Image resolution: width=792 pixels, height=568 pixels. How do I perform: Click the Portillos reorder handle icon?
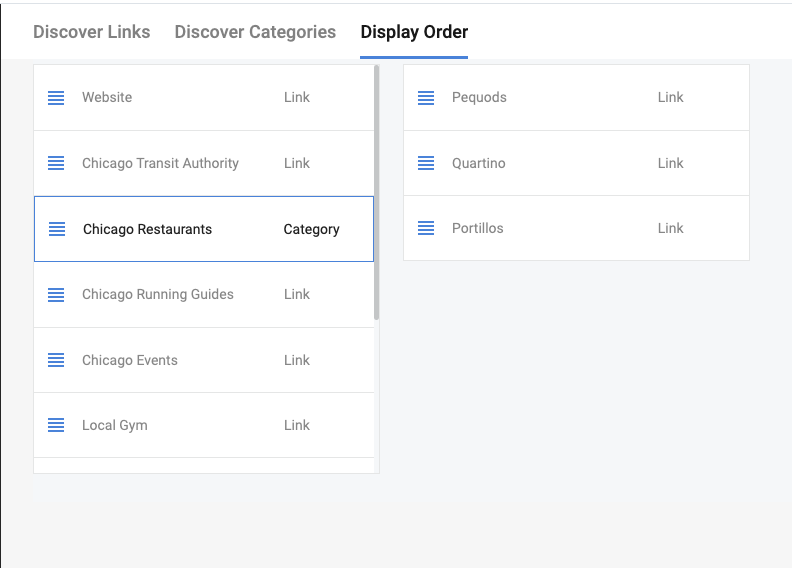tap(426, 228)
